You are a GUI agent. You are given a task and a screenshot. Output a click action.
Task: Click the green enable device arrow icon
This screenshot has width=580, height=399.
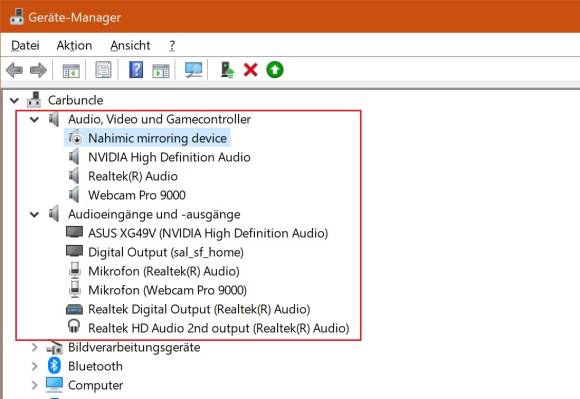click(x=275, y=70)
